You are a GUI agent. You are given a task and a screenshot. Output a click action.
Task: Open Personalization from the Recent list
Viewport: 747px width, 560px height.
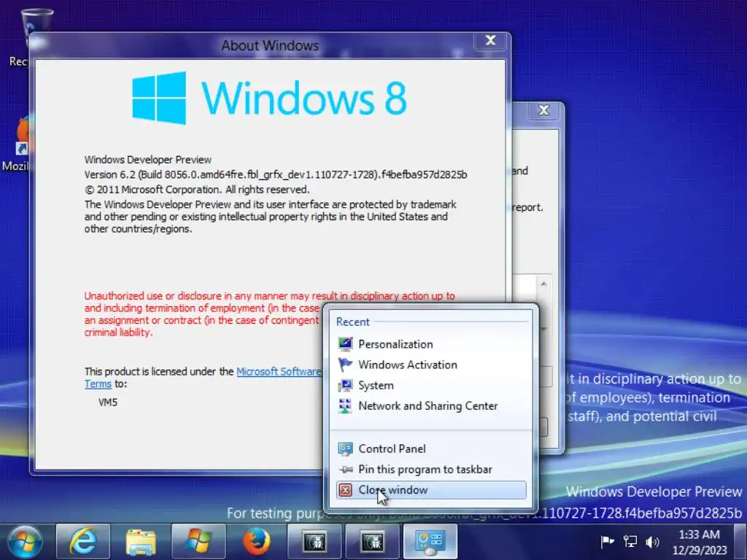pyautogui.click(x=431, y=344)
